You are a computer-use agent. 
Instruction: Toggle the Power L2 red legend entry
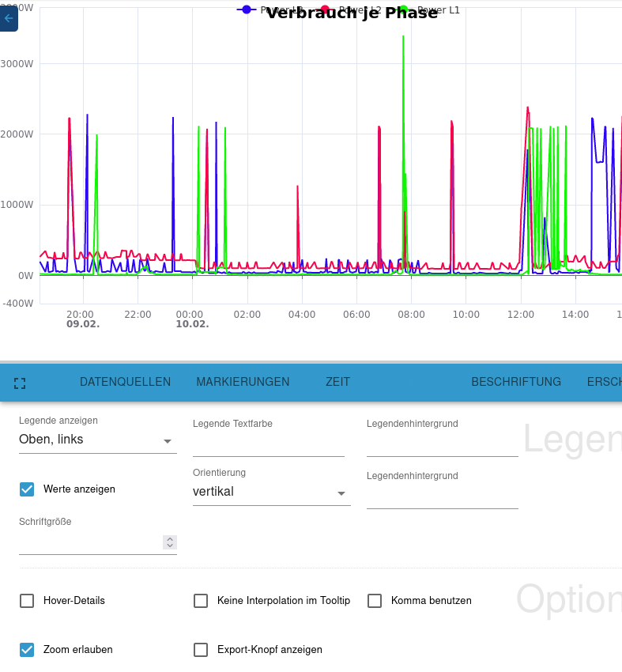(x=350, y=9)
